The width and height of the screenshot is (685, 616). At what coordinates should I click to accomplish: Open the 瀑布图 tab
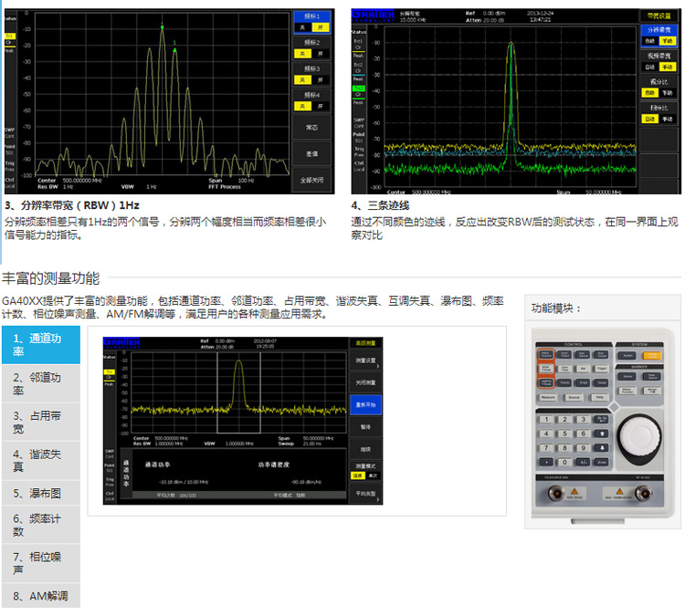tap(40, 493)
